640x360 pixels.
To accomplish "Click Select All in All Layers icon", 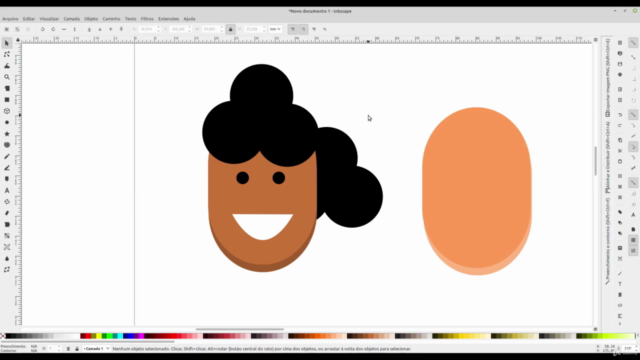I will [x=17, y=29].
